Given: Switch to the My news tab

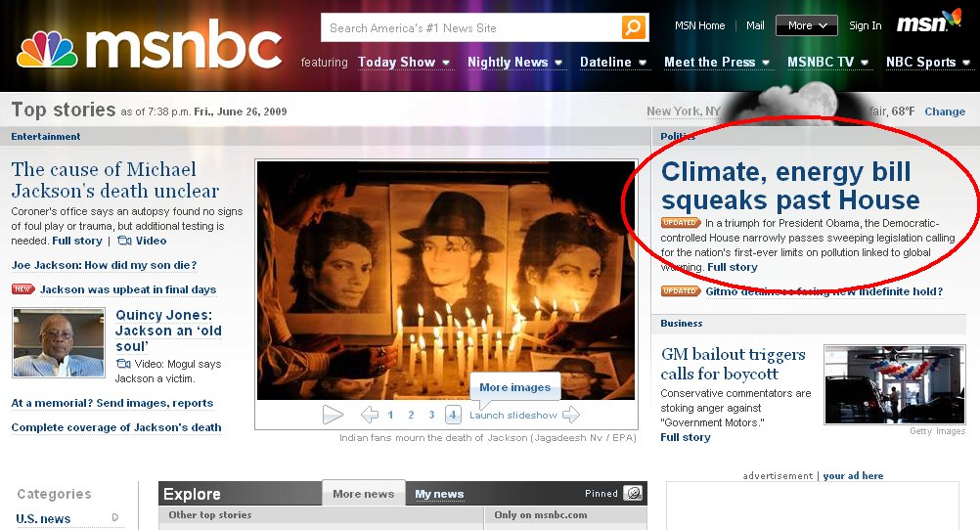Looking at the screenshot, I should 439,494.
